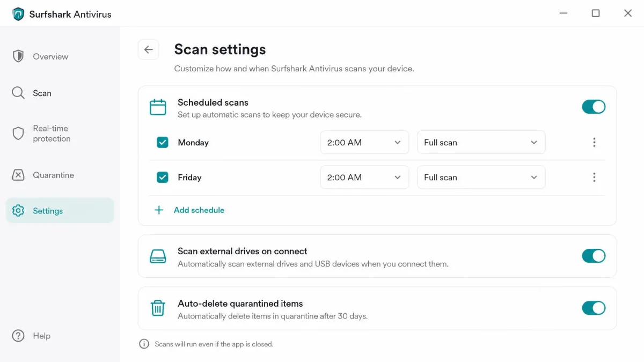Click the Surfshark shield logo in title bar
Viewport: 644px width, 362px height.
pos(18,14)
